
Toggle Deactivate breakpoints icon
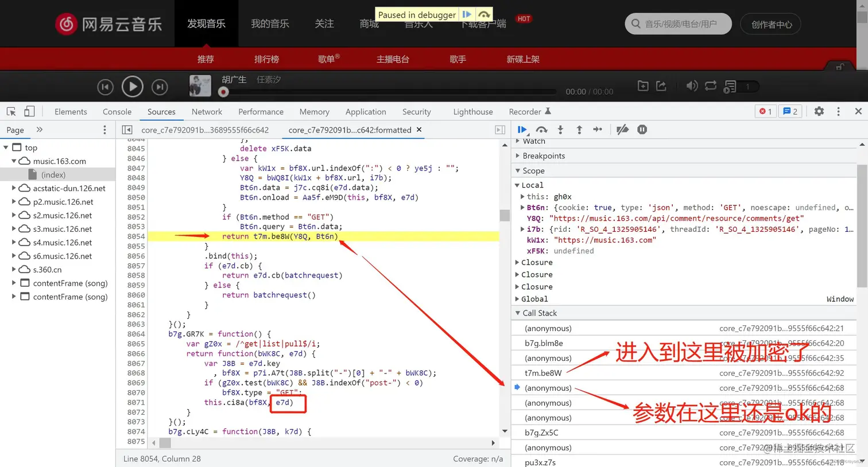622,130
